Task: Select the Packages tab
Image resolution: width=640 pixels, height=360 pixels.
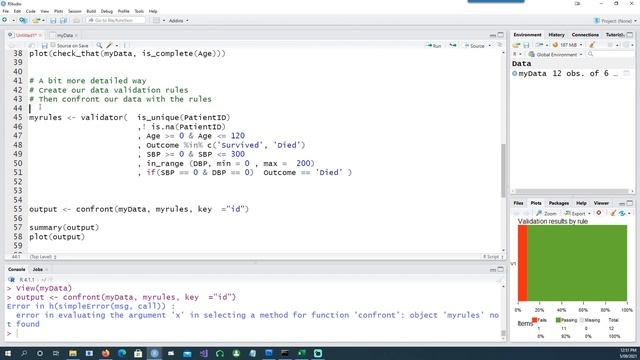Action: 558,203
